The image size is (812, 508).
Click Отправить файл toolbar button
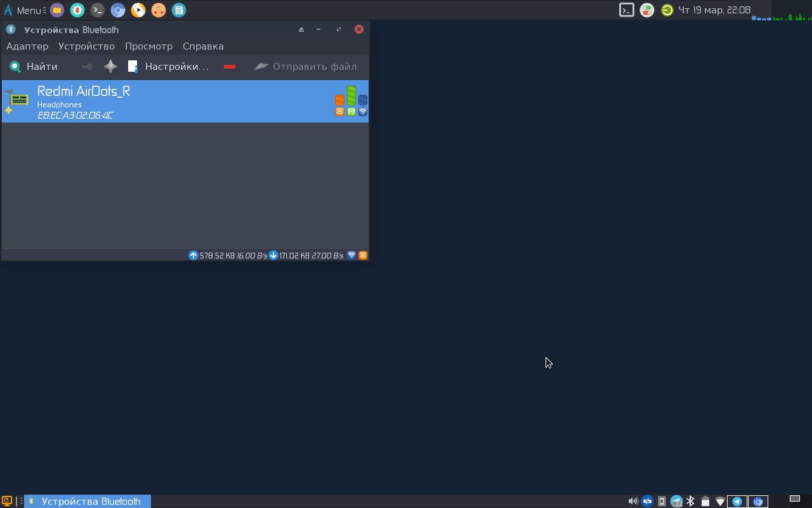pos(305,66)
